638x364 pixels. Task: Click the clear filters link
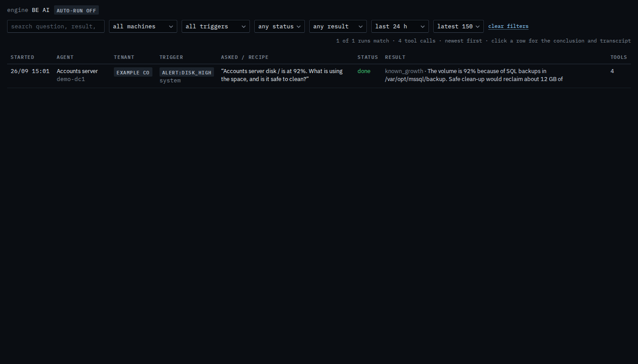[x=508, y=26]
